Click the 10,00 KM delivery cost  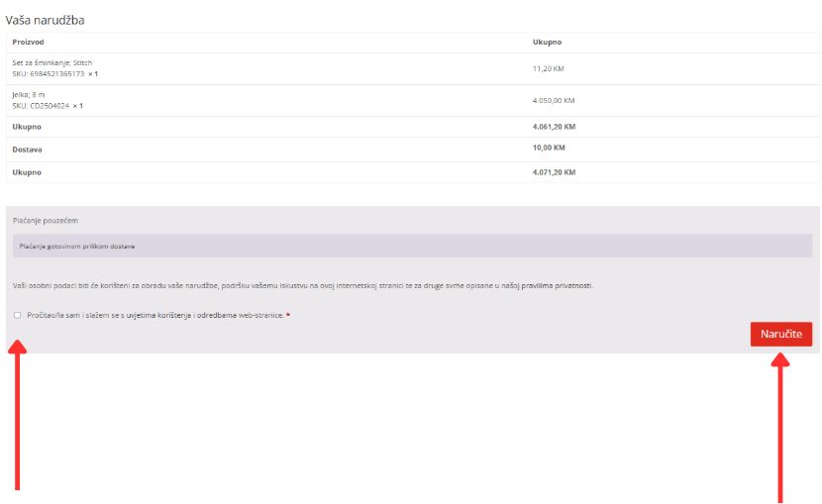(x=548, y=149)
